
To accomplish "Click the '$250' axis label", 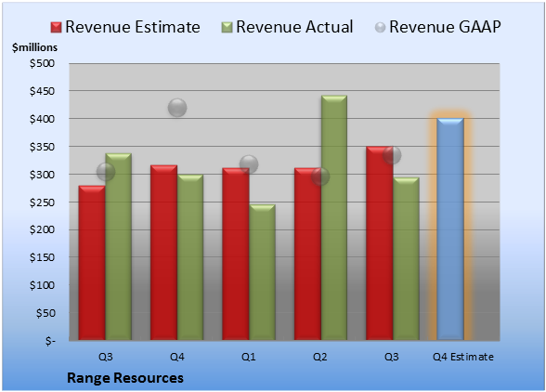I will (42, 203).
